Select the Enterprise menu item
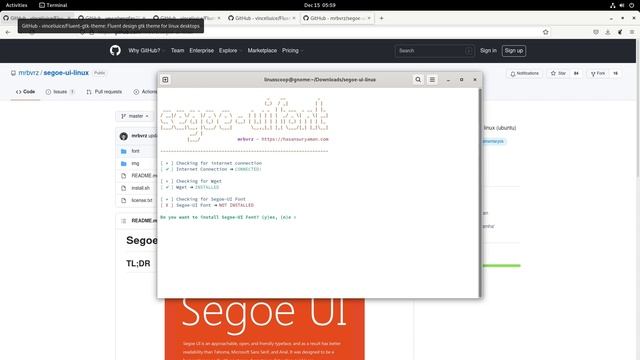 coord(202,51)
